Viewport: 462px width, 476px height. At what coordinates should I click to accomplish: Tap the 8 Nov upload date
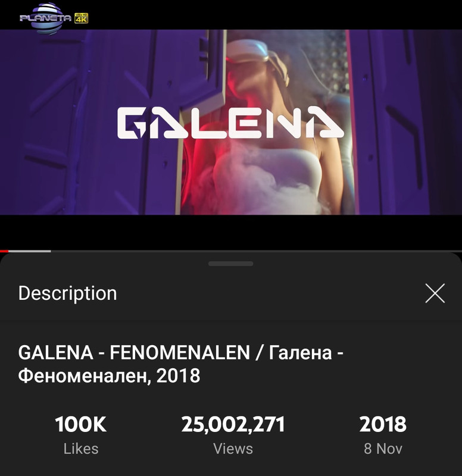pyautogui.click(x=383, y=449)
